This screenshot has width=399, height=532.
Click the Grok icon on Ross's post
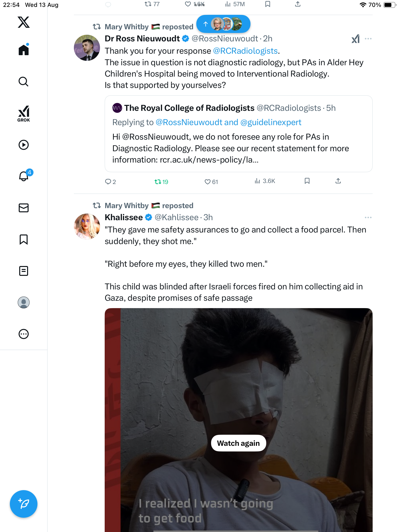(355, 39)
